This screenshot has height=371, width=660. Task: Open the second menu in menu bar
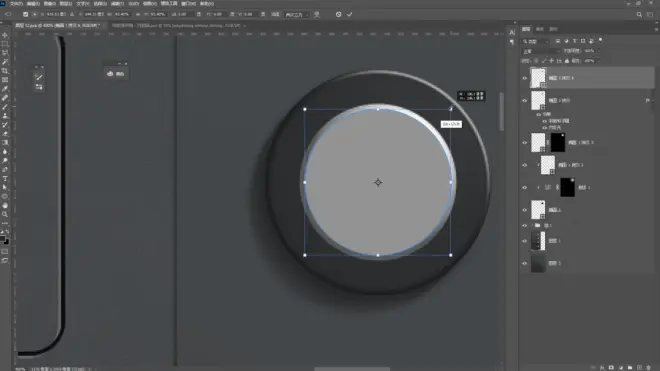pyautogui.click(x=33, y=4)
